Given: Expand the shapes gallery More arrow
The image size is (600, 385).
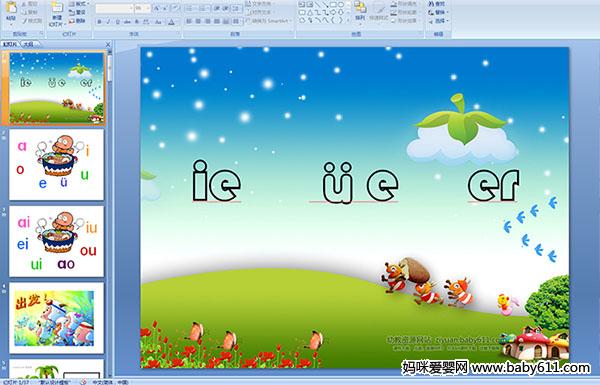Looking at the screenshot, I should click(348, 20).
